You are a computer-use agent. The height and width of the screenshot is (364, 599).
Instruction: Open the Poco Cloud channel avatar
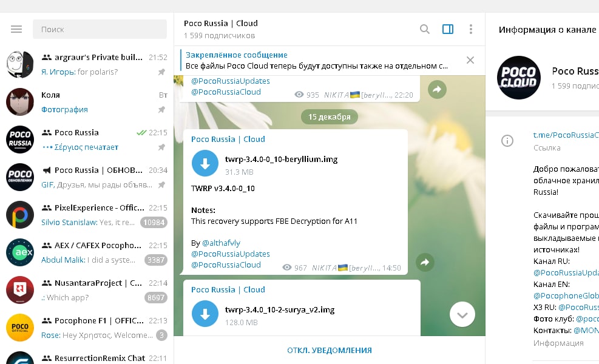518,78
